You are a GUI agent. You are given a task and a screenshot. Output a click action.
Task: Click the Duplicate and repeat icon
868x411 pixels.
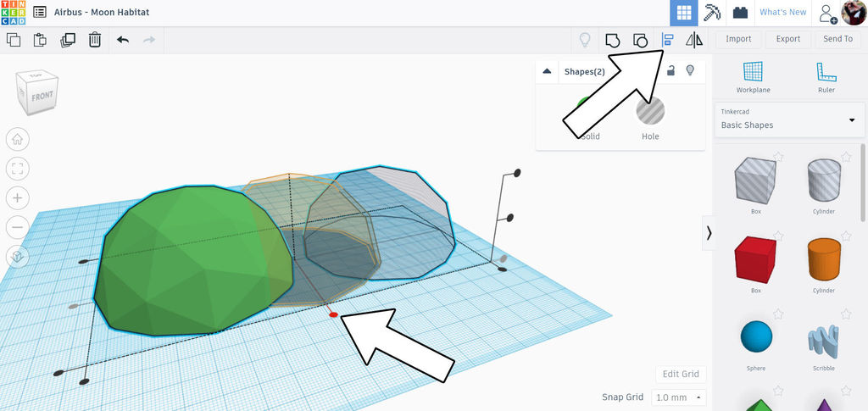68,40
